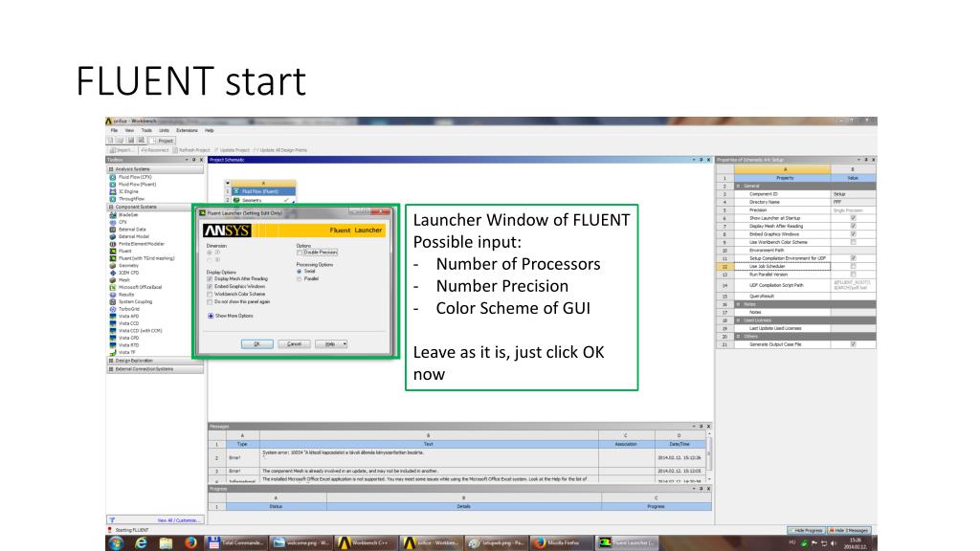Open the View menu

129,130
